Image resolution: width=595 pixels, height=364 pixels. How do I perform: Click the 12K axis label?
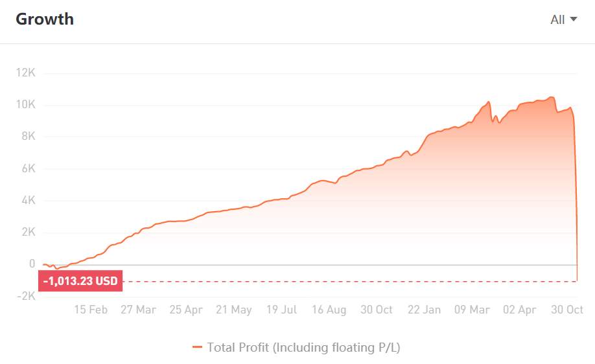click(25, 73)
